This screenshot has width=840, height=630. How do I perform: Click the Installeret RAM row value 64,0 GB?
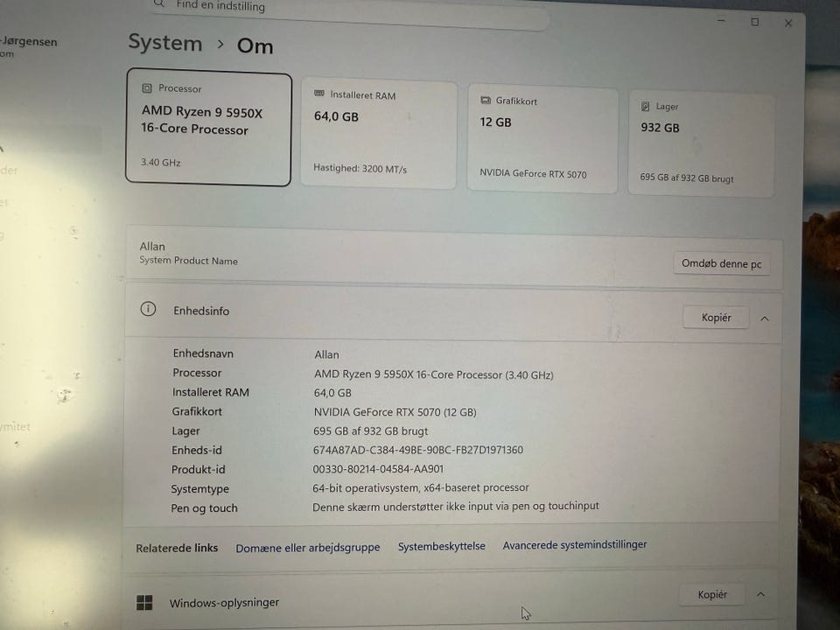[x=332, y=393]
